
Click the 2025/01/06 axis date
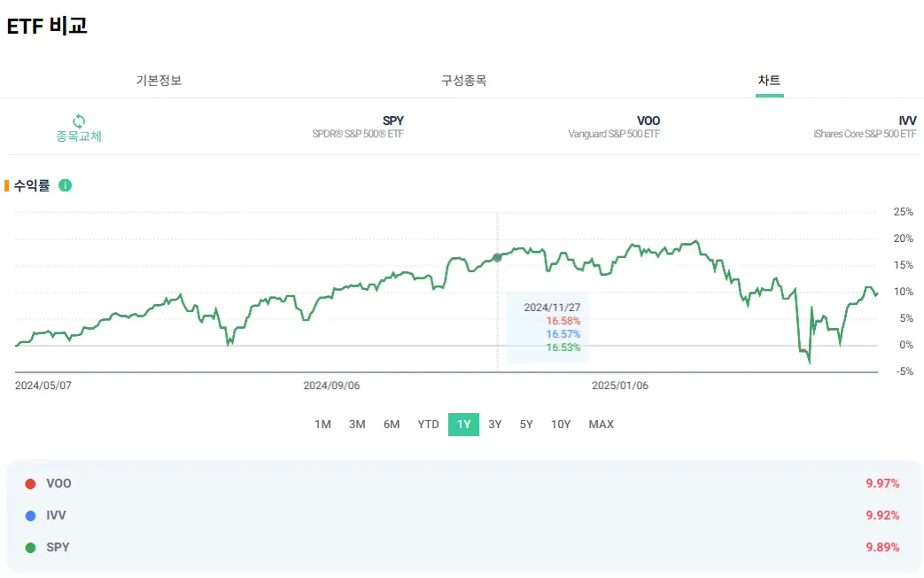620,386
